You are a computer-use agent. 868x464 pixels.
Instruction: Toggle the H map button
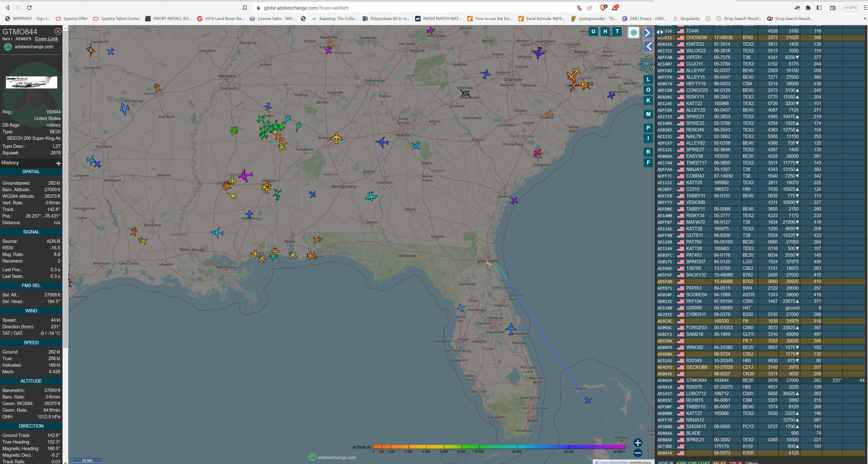coord(605,31)
